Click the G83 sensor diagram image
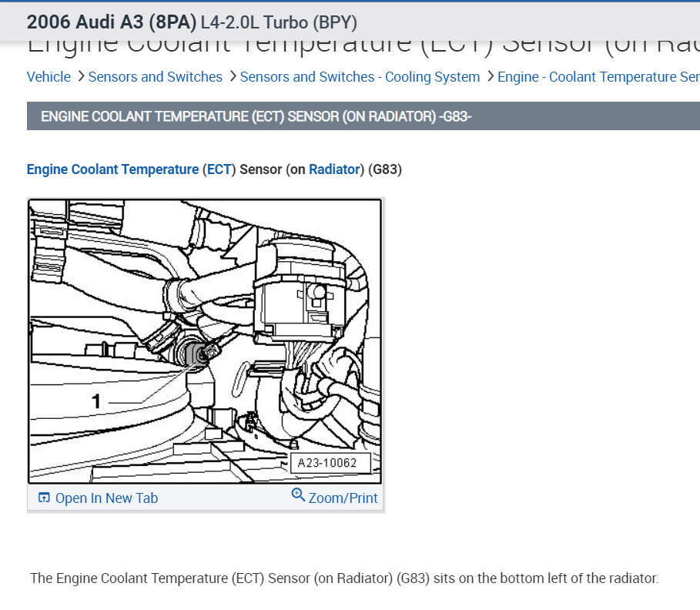Image resolution: width=700 pixels, height=610 pixels. (205, 341)
